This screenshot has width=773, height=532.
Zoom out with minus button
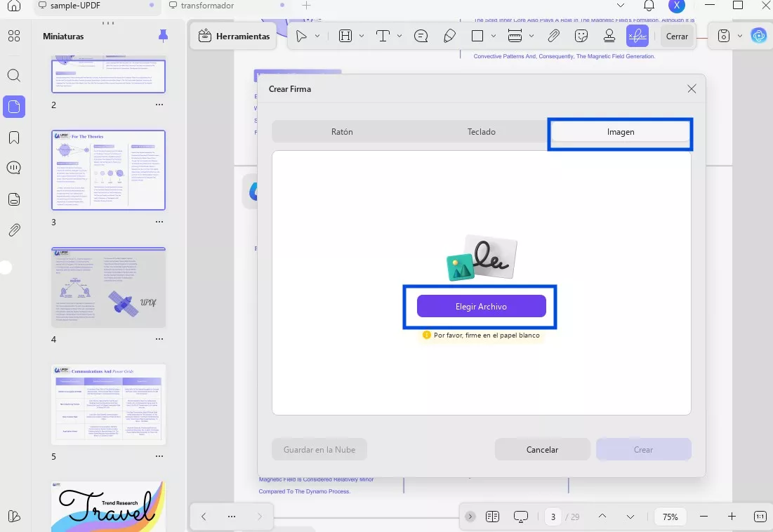(703, 517)
